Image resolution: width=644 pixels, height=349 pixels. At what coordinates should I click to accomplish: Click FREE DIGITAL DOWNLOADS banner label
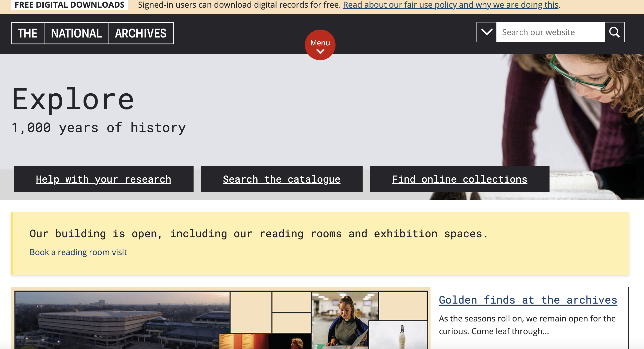(69, 5)
